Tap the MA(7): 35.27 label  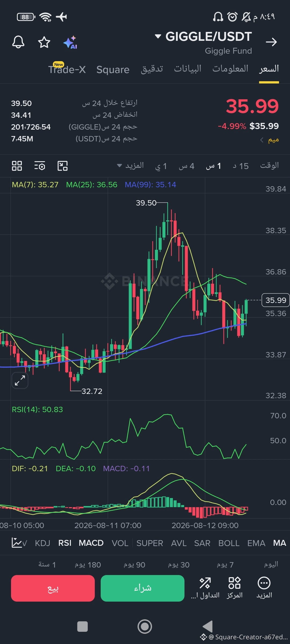(x=35, y=185)
